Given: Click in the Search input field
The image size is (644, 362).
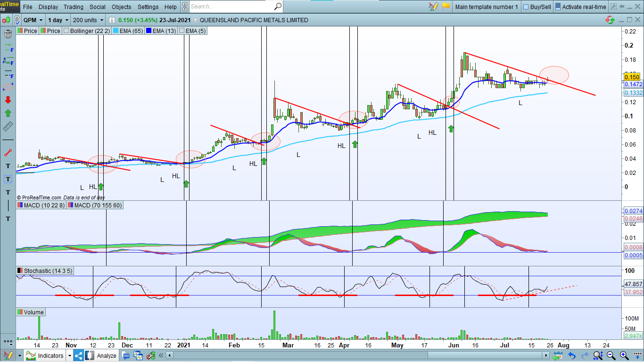Looking at the screenshot, I should 231,7.
